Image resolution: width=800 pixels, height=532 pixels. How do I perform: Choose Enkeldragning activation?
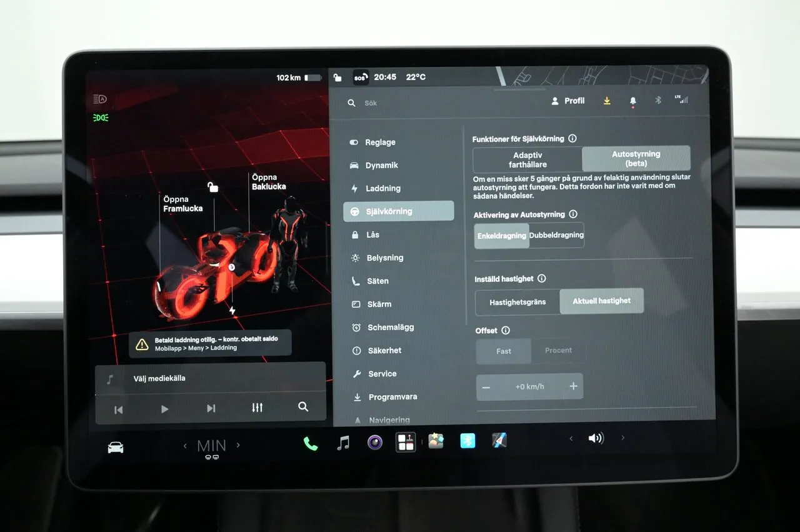(502, 236)
